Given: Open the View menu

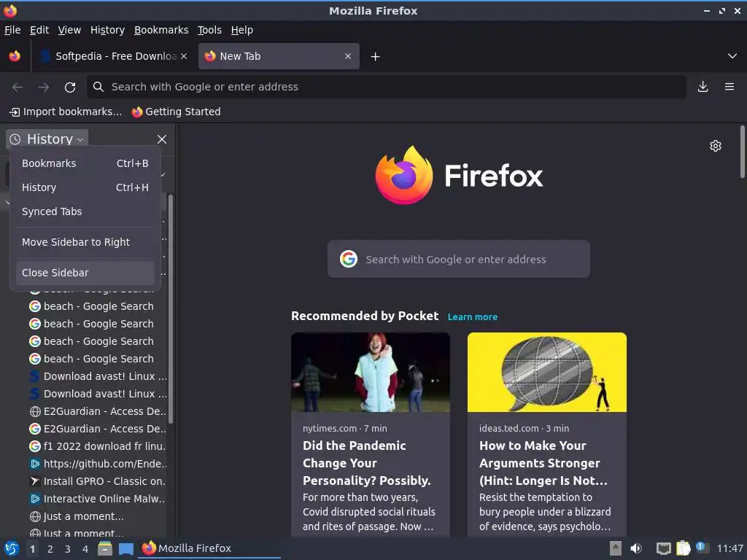Looking at the screenshot, I should pyautogui.click(x=69, y=30).
